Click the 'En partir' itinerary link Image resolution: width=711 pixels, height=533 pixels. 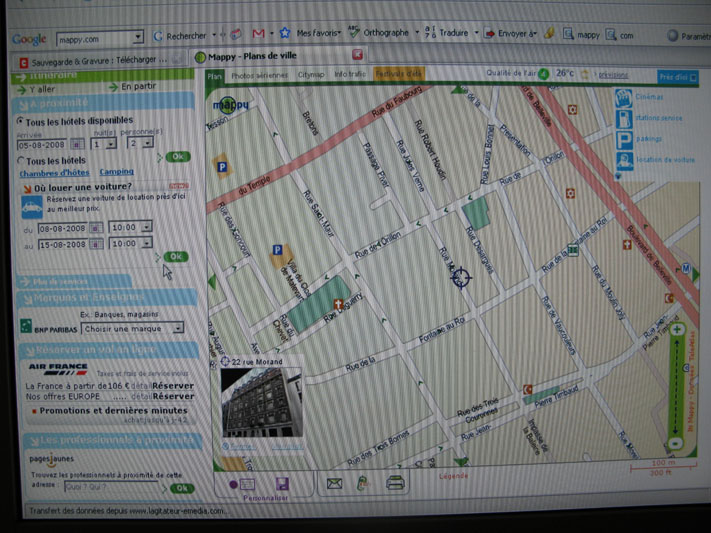tap(138, 86)
